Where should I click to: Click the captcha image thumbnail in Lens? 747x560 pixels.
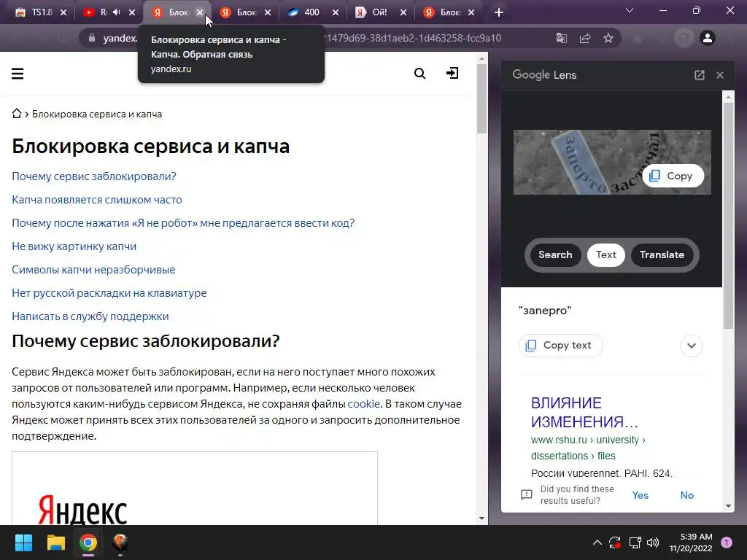click(612, 162)
